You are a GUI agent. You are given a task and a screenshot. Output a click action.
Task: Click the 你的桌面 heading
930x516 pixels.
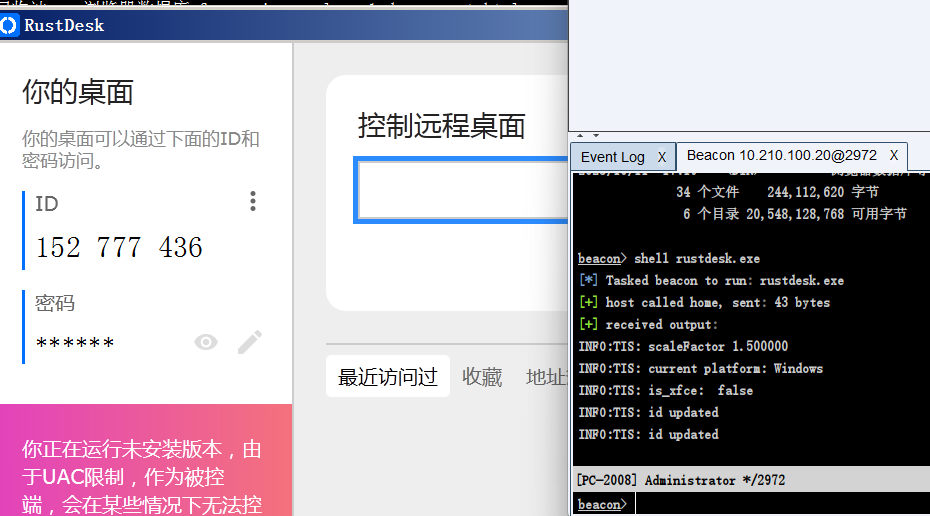pos(78,93)
